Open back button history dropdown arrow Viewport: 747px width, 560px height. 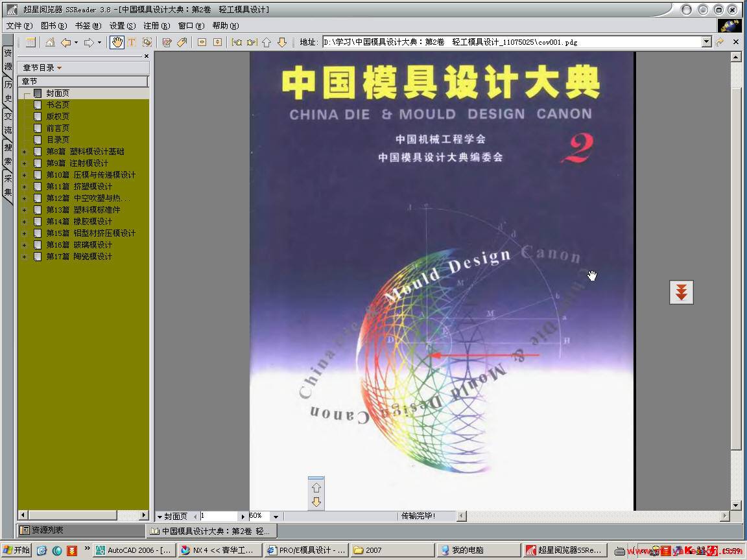77,42
